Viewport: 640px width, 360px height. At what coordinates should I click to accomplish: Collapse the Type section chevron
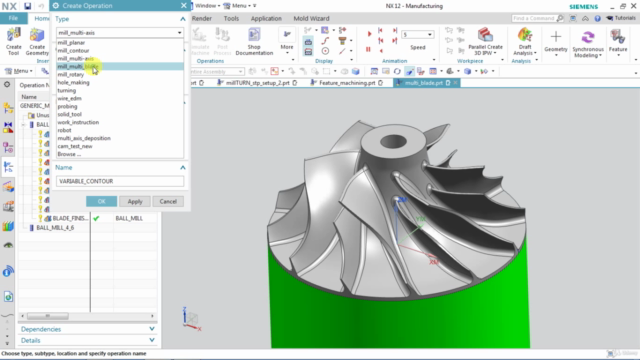pos(182,19)
